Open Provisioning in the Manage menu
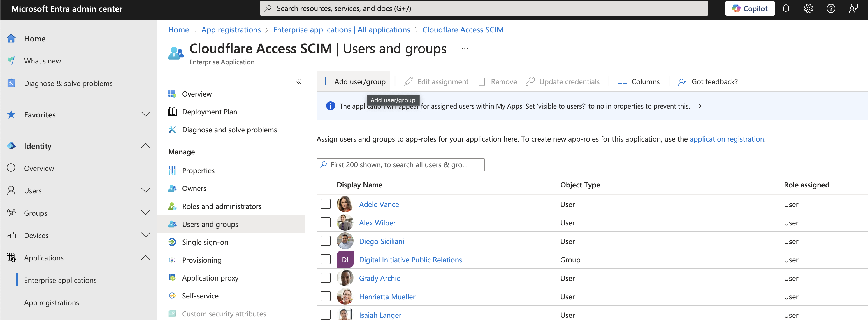The height and width of the screenshot is (320, 868). tap(201, 260)
